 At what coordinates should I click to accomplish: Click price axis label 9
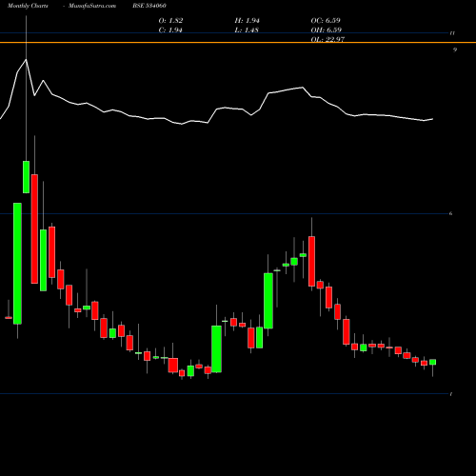(x=455, y=50)
